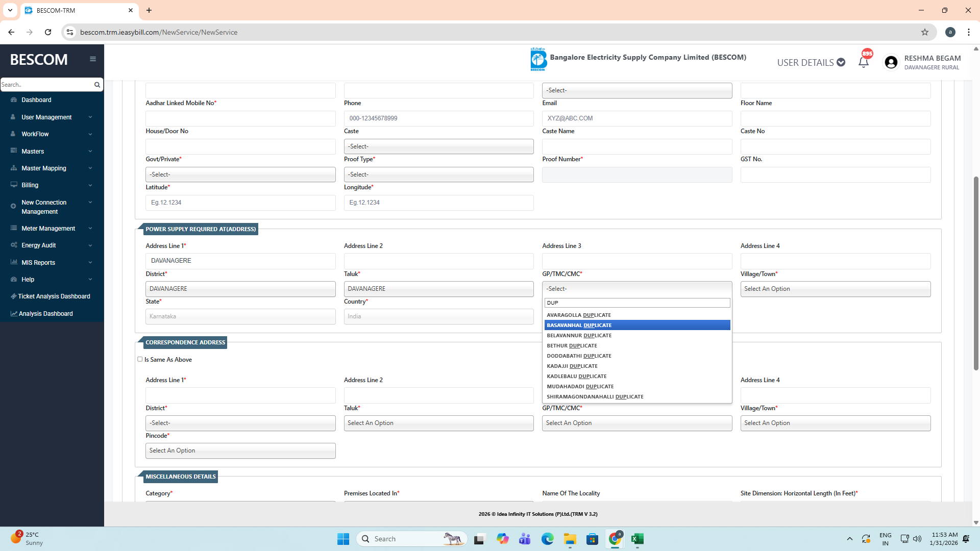
Task: Open the notifications bell icon
Action: tap(863, 63)
